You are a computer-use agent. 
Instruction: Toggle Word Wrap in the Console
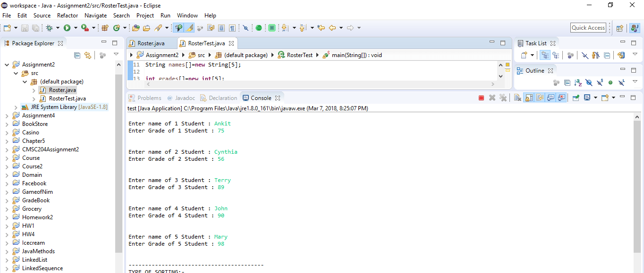click(539, 98)
